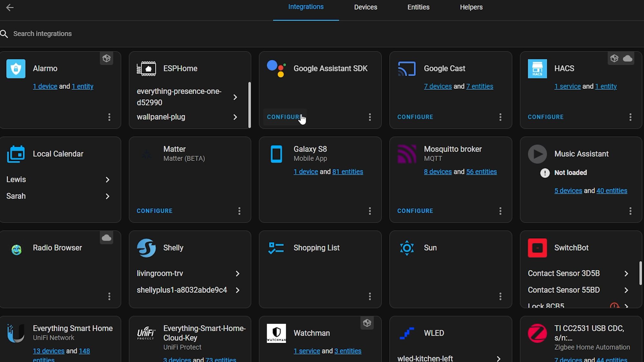
Task: Click the Watchman logo icon
Action: 276,333
